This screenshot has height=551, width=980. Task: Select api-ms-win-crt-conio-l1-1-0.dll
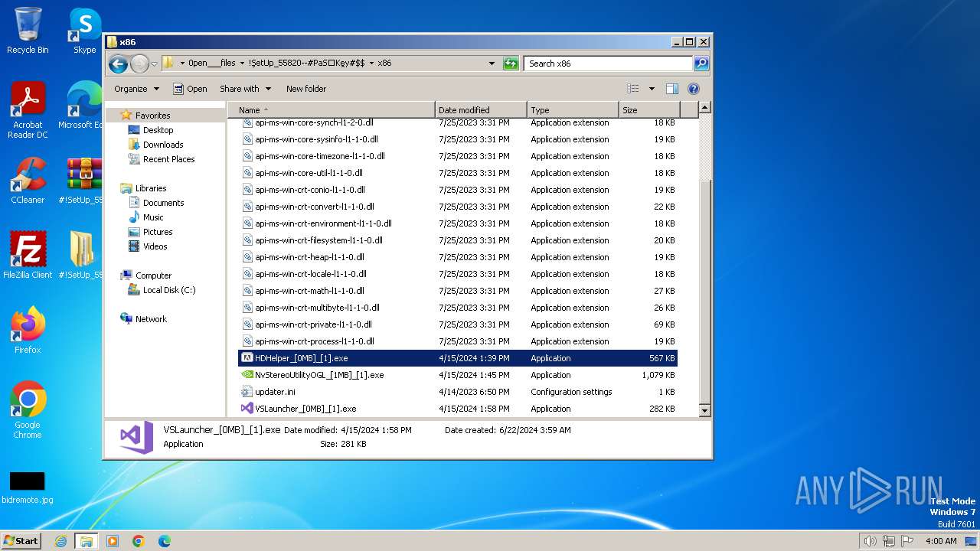[459, 190]
